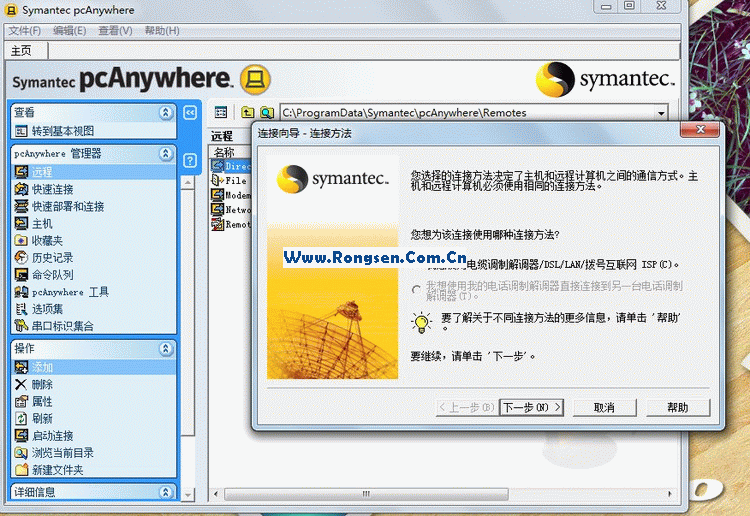Screen dimensions: 750x516
Task: Click the 下一步(N) next button
Action: coord(531,407)
